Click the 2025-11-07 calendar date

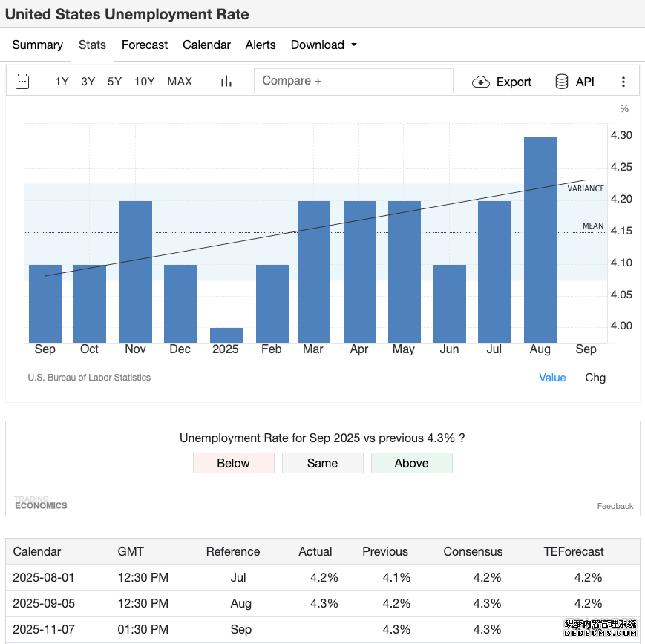click(x=44, y=629)
